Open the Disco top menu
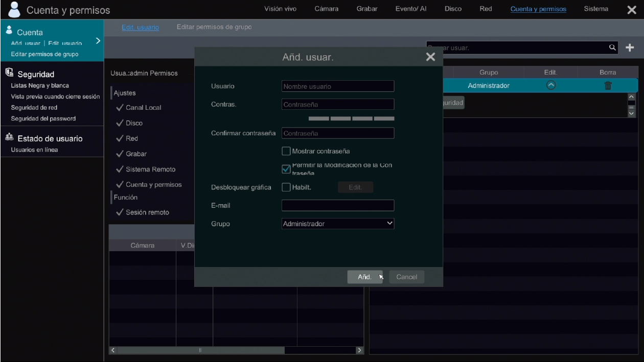 (x=453, y=9)
